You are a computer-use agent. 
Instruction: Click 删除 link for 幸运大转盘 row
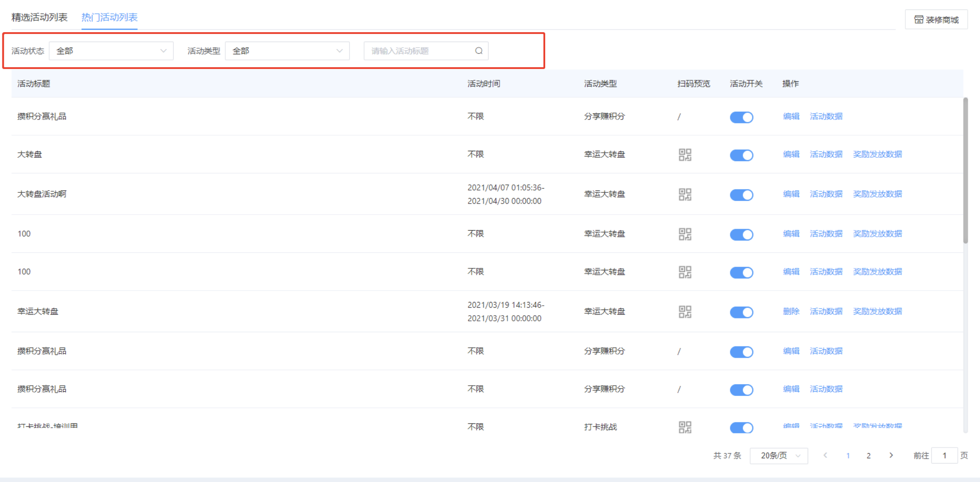[x=791, y=311]
